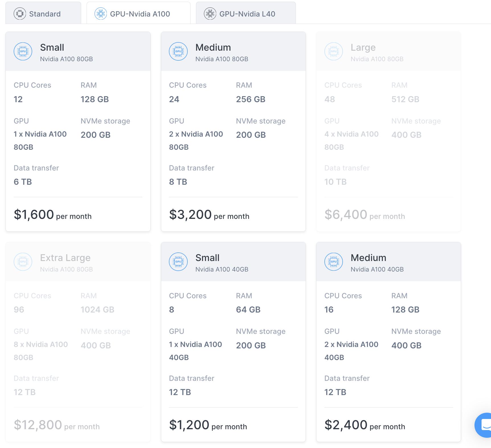Choose the $1,200 per month Small plan
Viewport: 491px width, 448px height.
point(233,342)
